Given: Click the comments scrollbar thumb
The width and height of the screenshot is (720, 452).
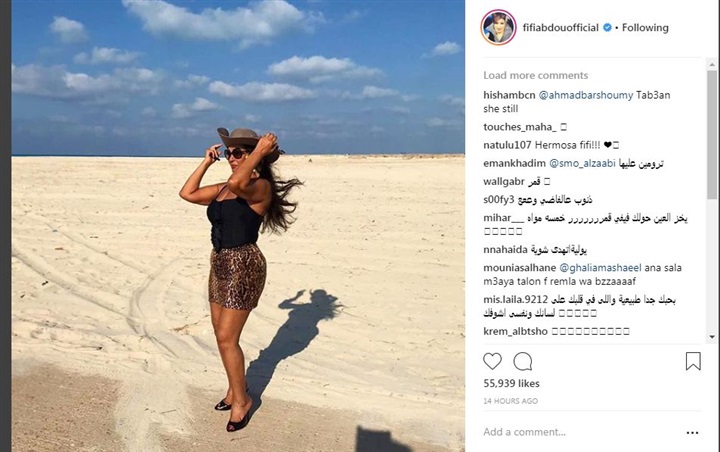Looking at the screenshot, I should 712,135.
